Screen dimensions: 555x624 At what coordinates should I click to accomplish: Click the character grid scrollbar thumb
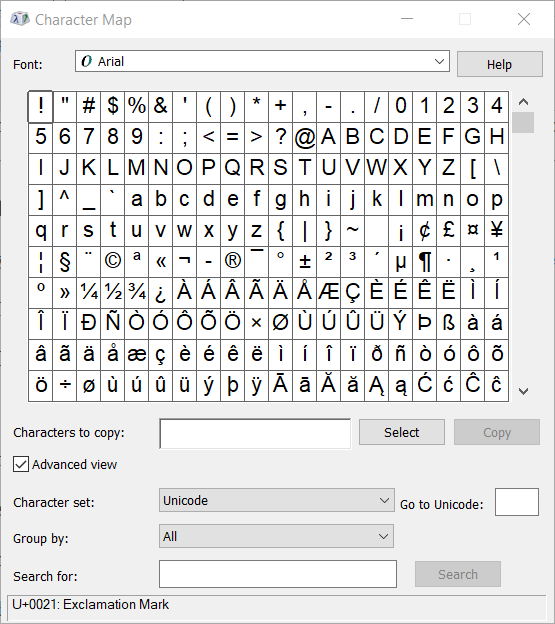click(523, 123)
